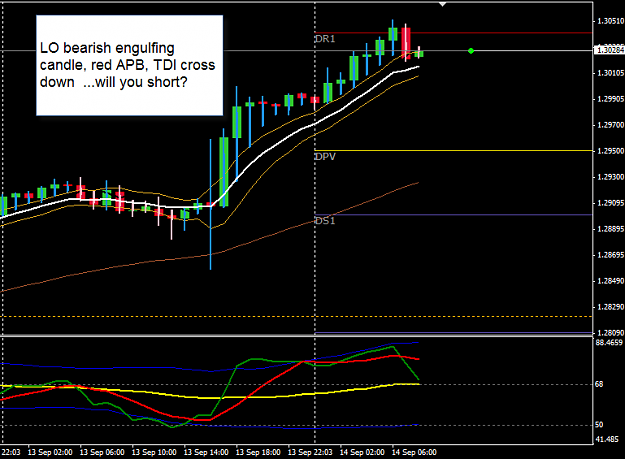
Task: Click price scale value 1.28695
Action: 610,255
